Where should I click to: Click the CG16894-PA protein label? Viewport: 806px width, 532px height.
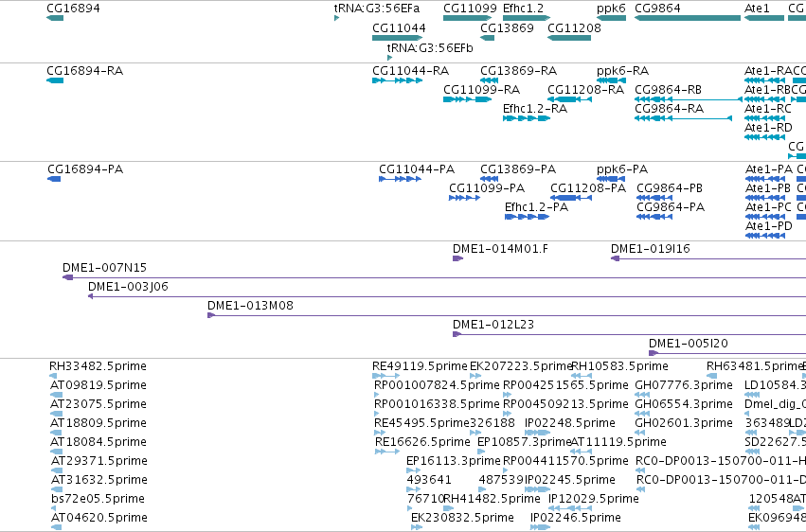click(85, 168)
